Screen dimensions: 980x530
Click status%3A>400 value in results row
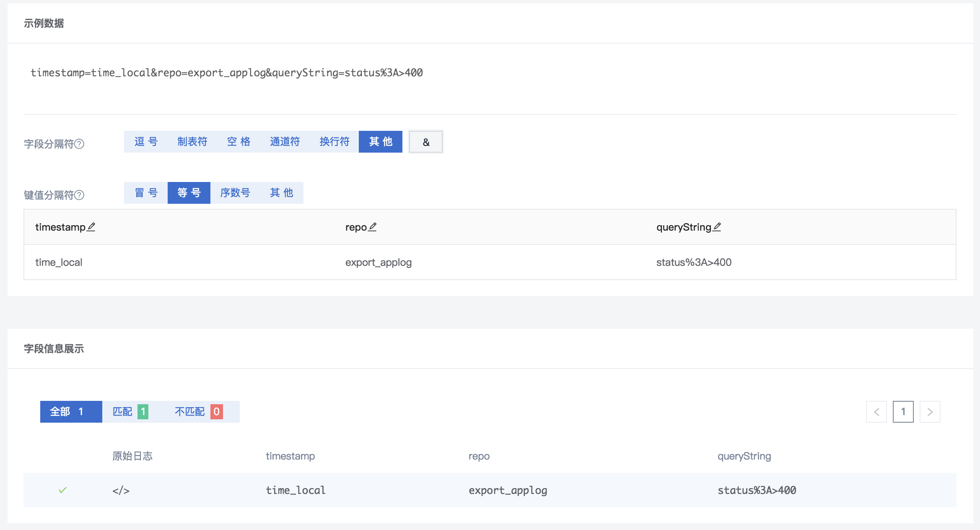(757, 490)
